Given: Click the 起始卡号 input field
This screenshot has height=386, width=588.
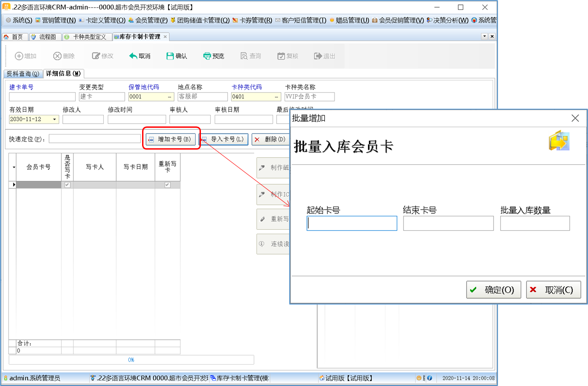Looking at the screenshot, I should pyautogui.click(x=351, y=223).
